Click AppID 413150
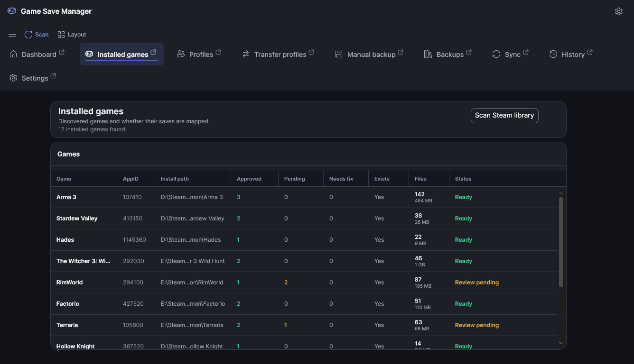Screen dimensions: 634x364 click(x=132, y=218)
